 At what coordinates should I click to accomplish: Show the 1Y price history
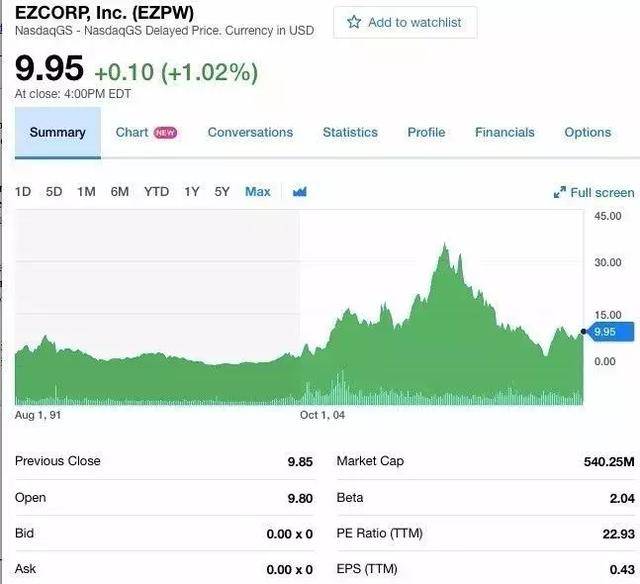(x=192, y=191)
